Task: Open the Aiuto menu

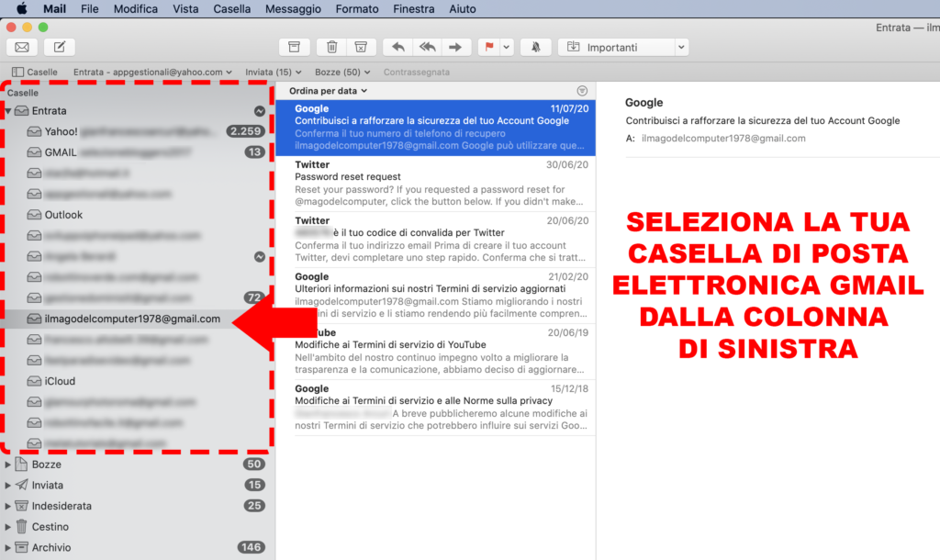Action: 463,9
